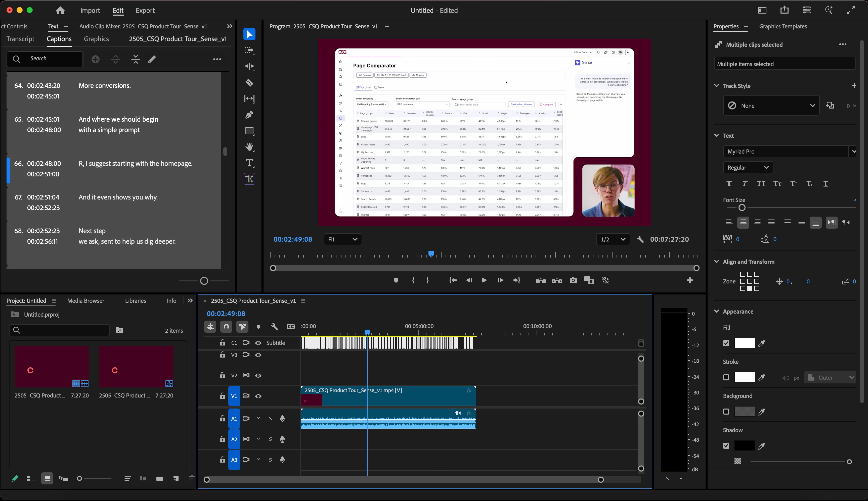This screenshot has width=868, height=501.
Task: Select the Razor tool
Action: click(x=249, y=83)
